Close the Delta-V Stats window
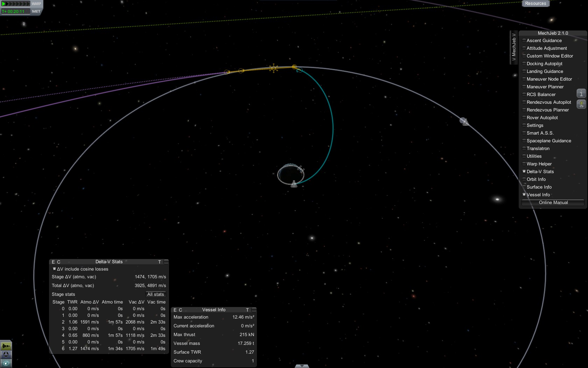Screen dimensions: 588x368 pyautogui.click(x=166, y=261)
